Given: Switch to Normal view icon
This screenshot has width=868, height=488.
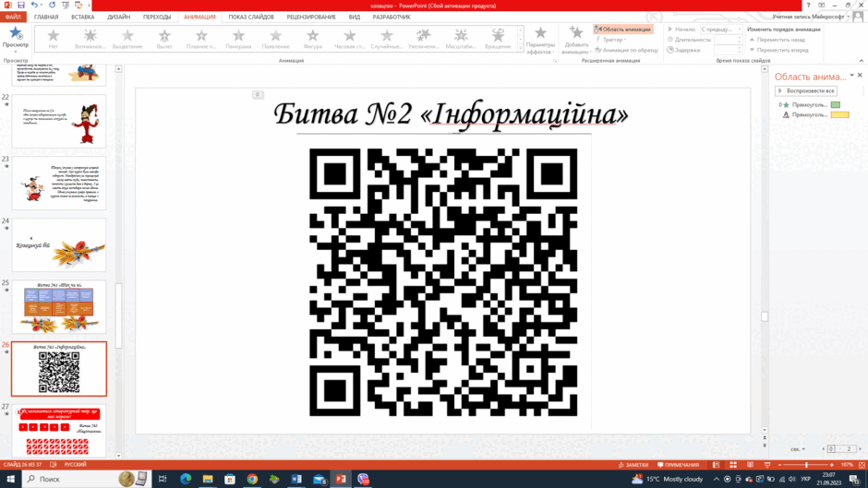Looking at the screenshot, I should click(716, 465).
